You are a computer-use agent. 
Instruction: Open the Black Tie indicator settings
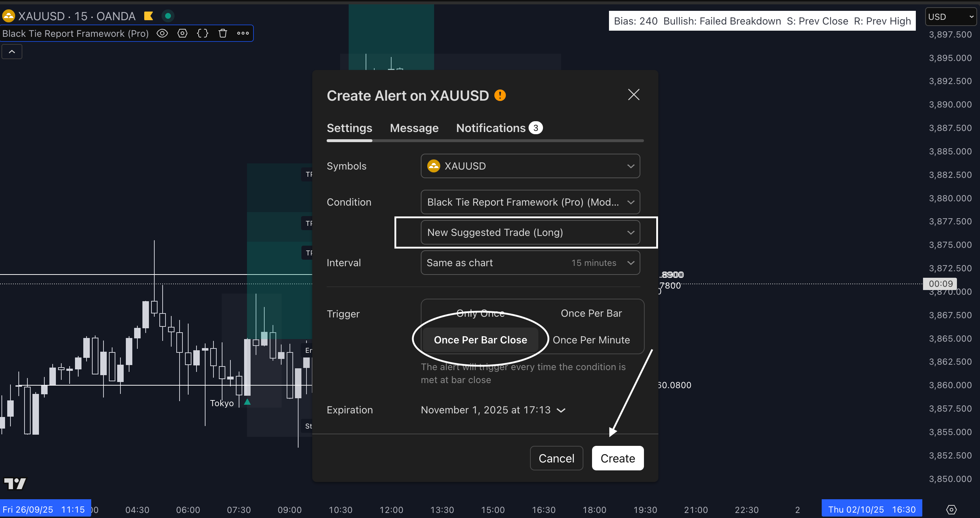coord(182,34)
